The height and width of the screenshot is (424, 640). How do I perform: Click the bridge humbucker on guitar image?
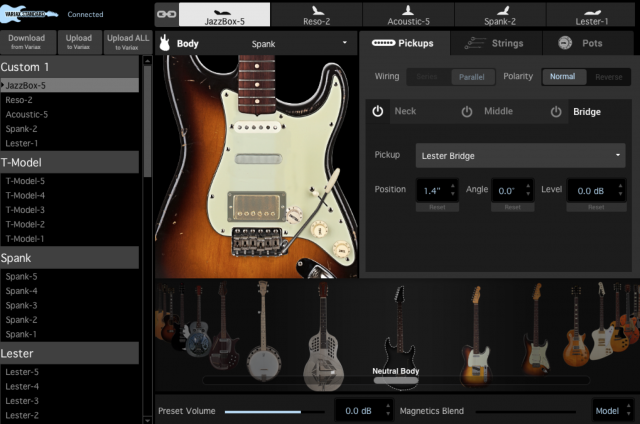256,206
